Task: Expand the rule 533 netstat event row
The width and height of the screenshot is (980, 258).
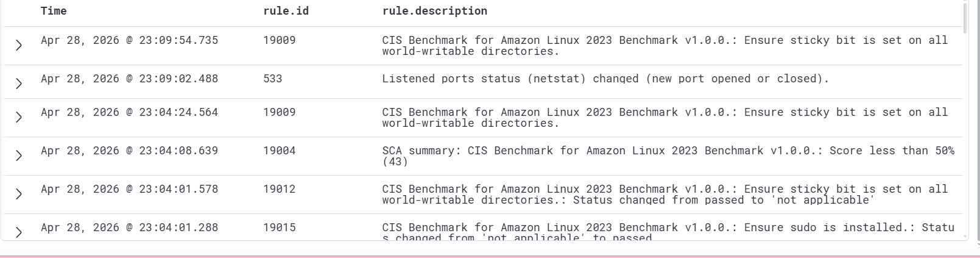Action: (19, 84)
